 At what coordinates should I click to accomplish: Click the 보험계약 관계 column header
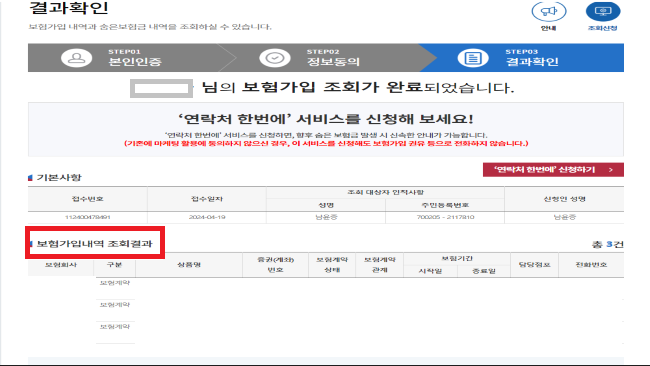[380, 265]
